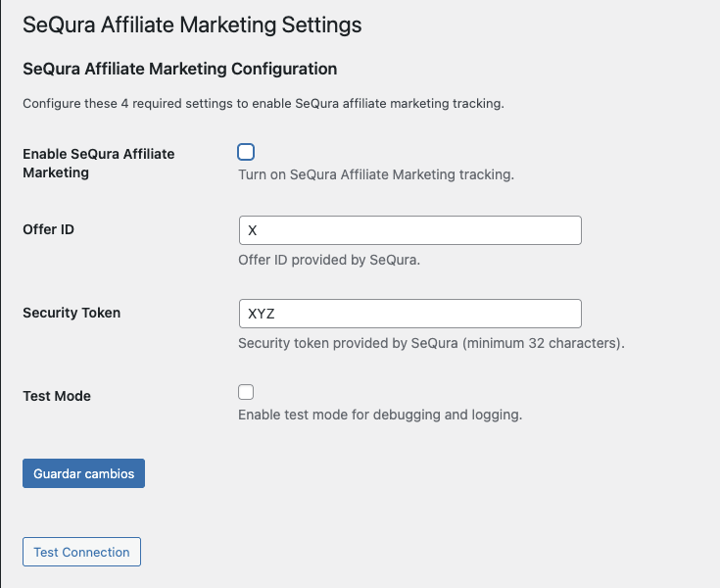
Task: Click the 'Enable SeQura Affiliate Marketing' label
Action: [98, 163]
